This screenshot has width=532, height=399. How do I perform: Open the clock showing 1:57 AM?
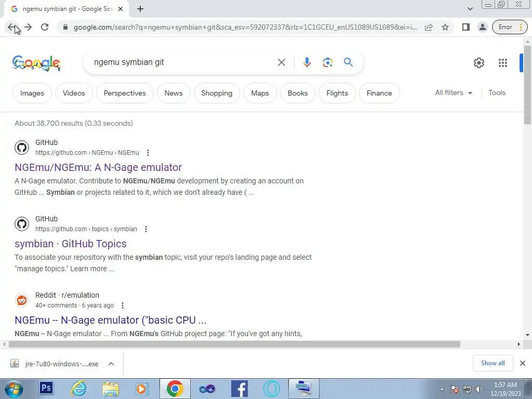coord(506,389)
